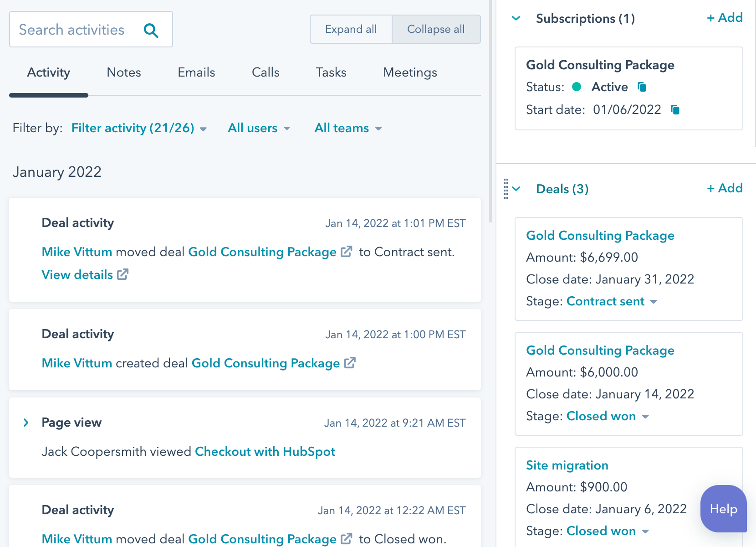Image resolution: width=756 pixels, height=547 pixels.
Task: Open the Filter activity (21/26) dropdown
Action: coord(139,128)
